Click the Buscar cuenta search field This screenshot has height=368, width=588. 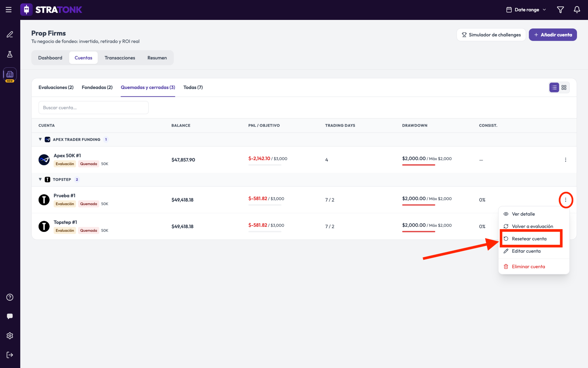(x=93, y=108)
